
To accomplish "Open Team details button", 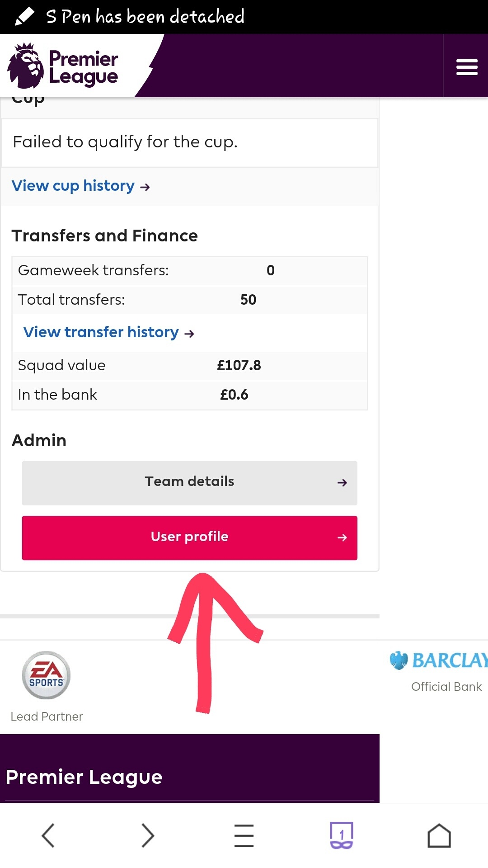I will (x=189, y=482).
